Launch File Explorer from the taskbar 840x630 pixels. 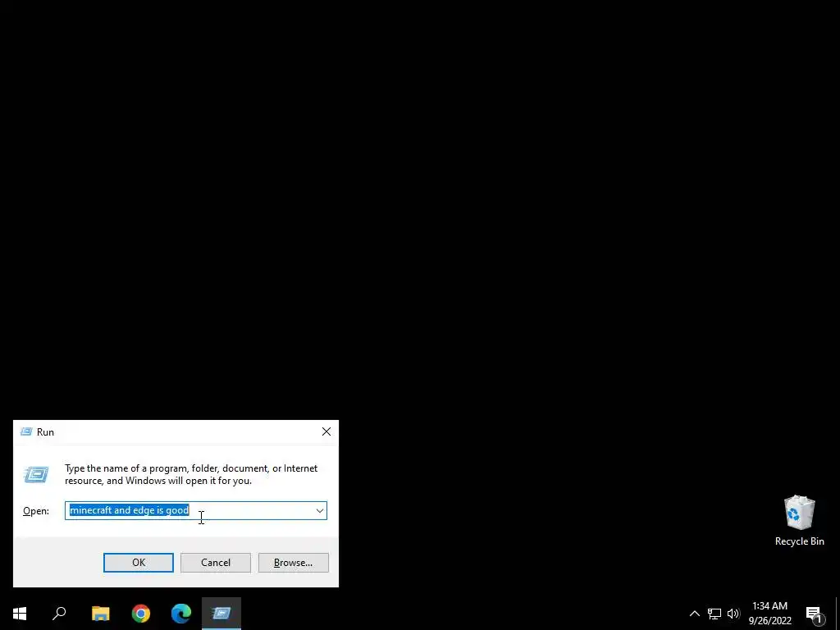pos(100,614)
